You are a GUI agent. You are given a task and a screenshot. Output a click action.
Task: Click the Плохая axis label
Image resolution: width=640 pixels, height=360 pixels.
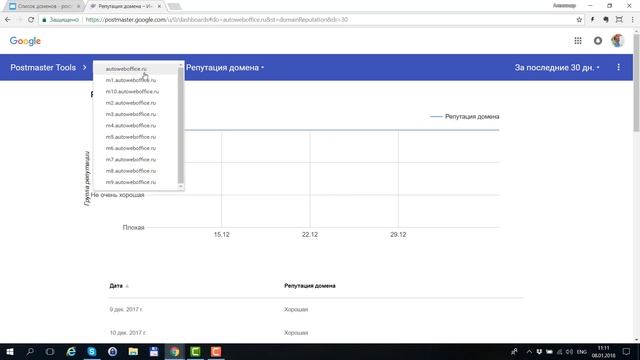pyautogui.click(x=133, y=227)
